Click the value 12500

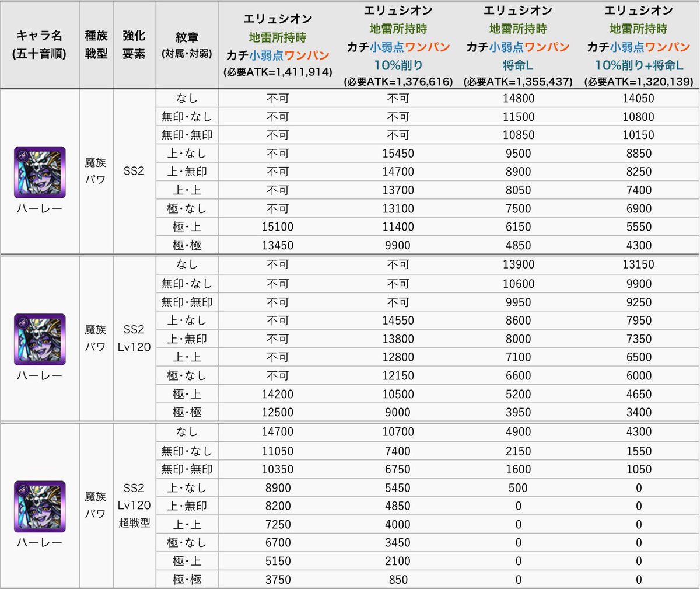pos(278,412)
